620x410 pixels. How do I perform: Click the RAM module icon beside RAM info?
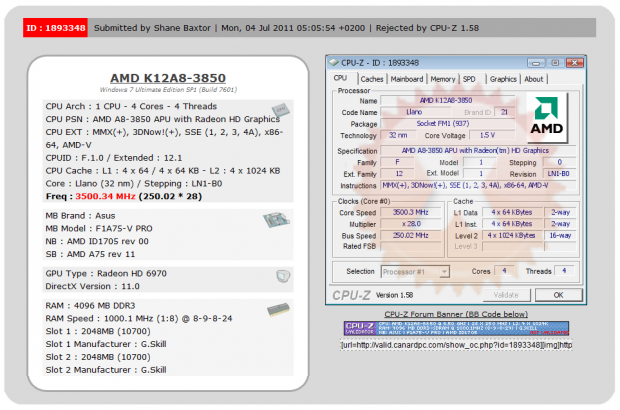click(278, 310)
